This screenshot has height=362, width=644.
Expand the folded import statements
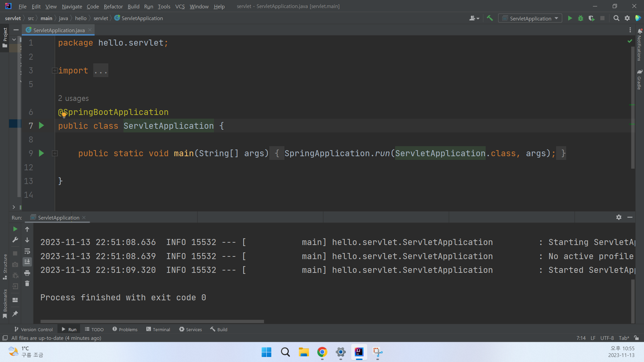click(x=54, y=71)
